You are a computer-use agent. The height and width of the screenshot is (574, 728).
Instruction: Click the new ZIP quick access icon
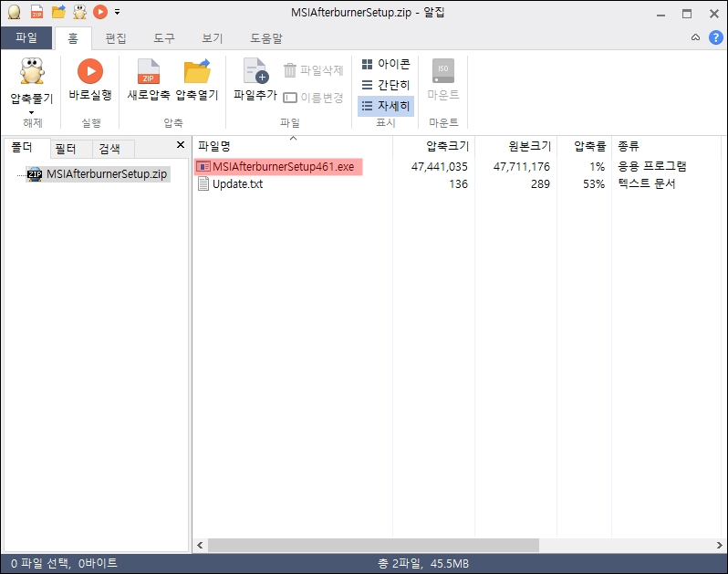(36, 12)
